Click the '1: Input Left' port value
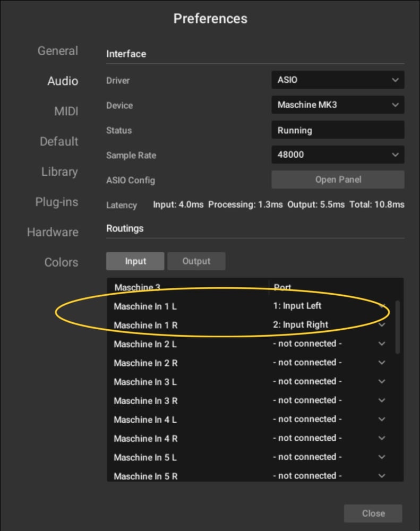Screen dimensions: 420x531 pos(297,306)
